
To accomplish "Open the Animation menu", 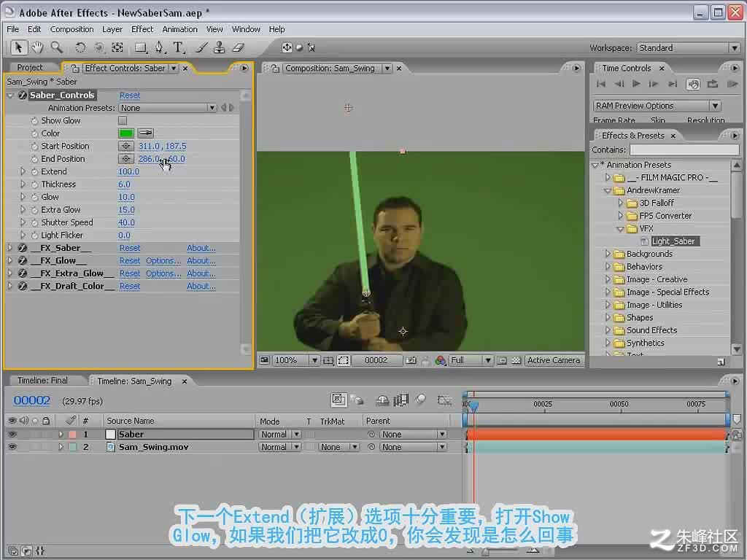I will tap(179, 29).
